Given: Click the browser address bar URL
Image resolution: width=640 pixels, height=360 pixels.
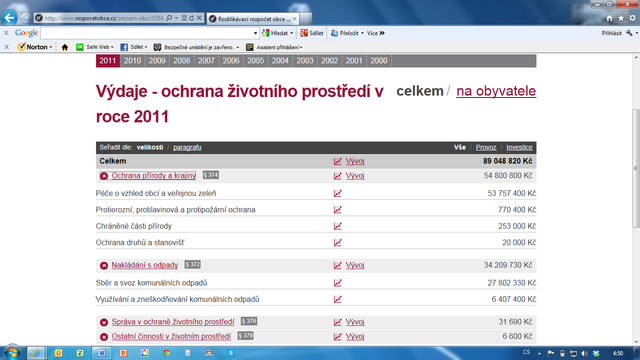Looking at the screenshot, I should [x=104, y=18].
